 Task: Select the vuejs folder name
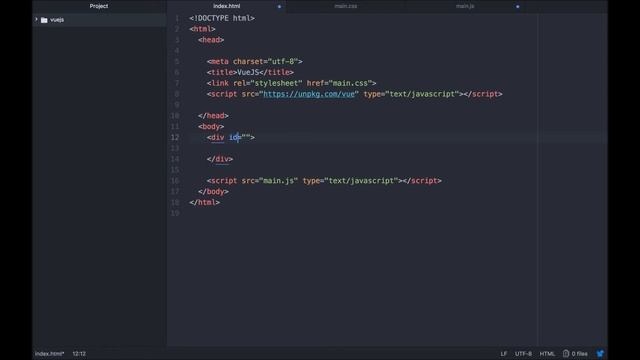(57, 20)
